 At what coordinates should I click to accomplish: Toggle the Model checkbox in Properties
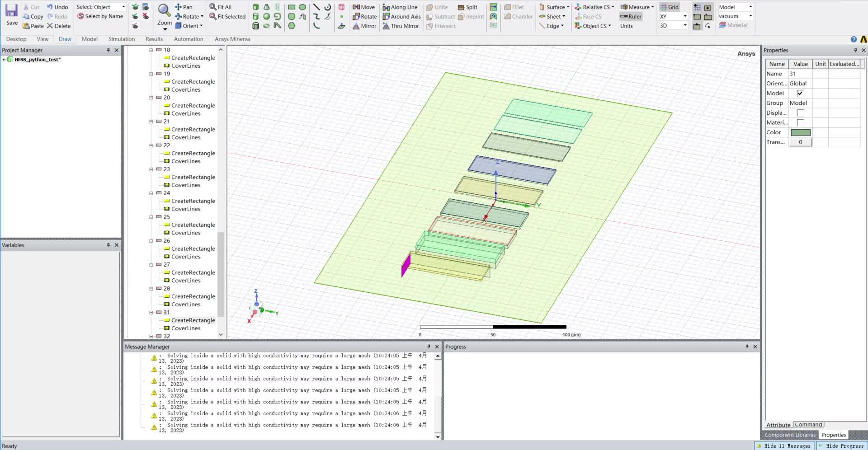[x=800, y=93]
